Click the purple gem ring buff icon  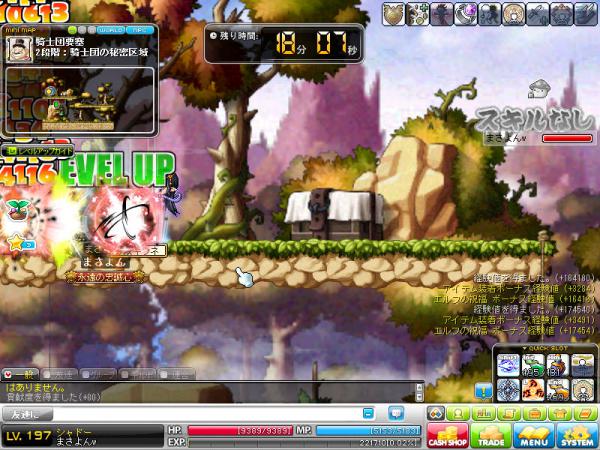465,15
